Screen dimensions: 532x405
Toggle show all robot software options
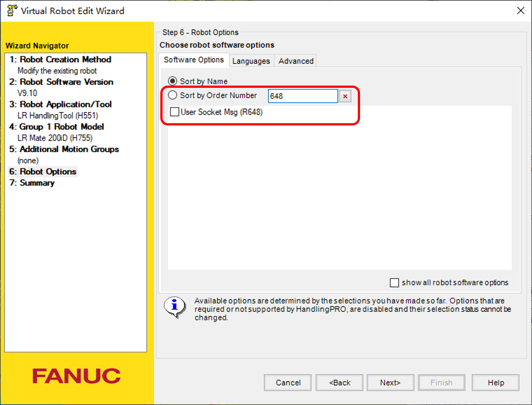[395, 283]
